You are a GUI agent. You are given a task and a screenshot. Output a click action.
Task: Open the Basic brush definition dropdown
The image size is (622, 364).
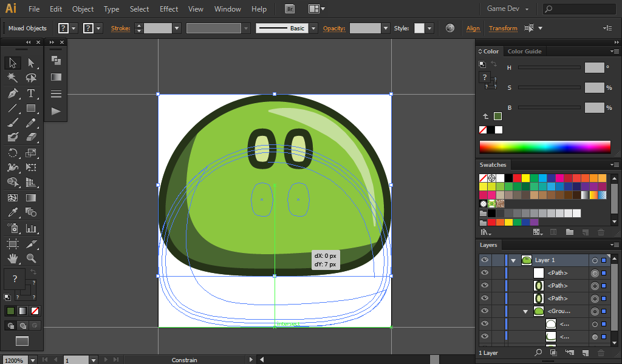[x=313, y=29]
